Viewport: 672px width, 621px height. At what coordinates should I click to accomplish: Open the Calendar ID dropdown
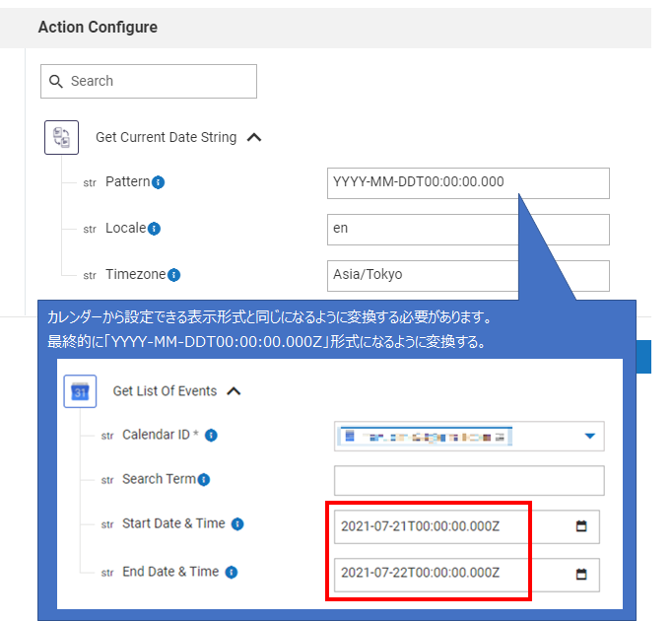[590, 436]
